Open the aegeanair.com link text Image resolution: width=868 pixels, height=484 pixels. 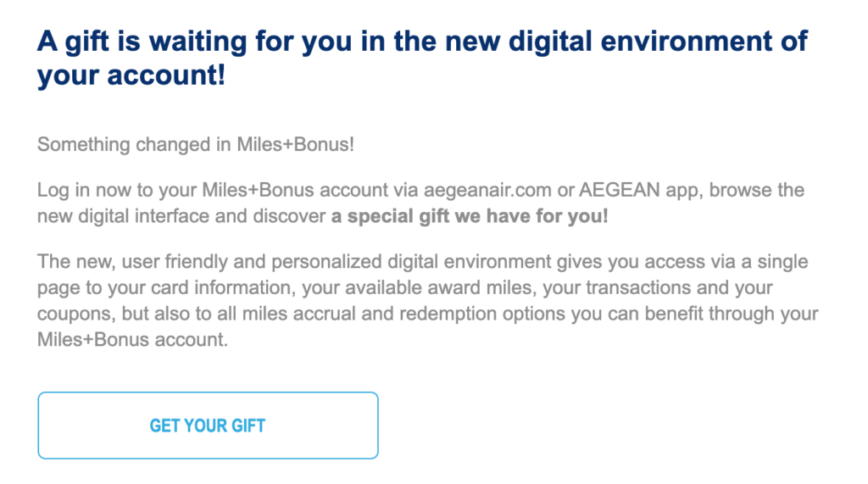[x=487, y=190]
